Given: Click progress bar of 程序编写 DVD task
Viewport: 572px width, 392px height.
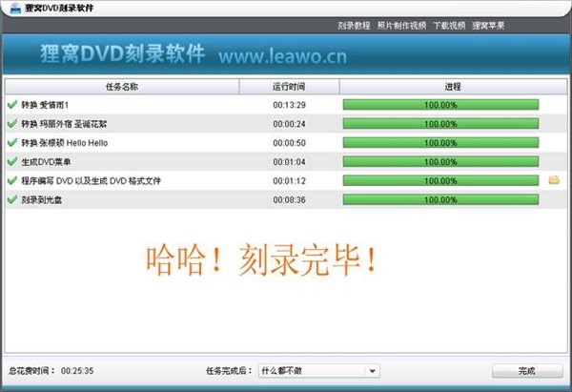Looking at the screenshot, I should pos(440,180).
